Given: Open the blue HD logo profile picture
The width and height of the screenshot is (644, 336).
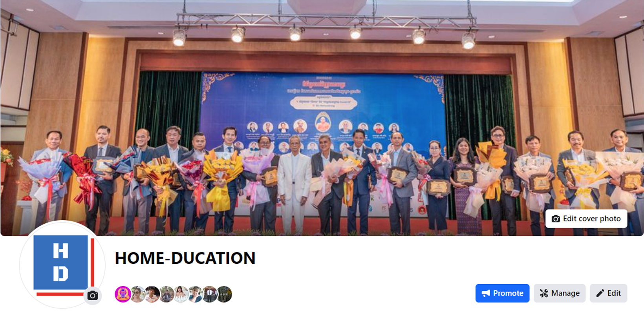Looking at the screenshot, I should point(62,265).
